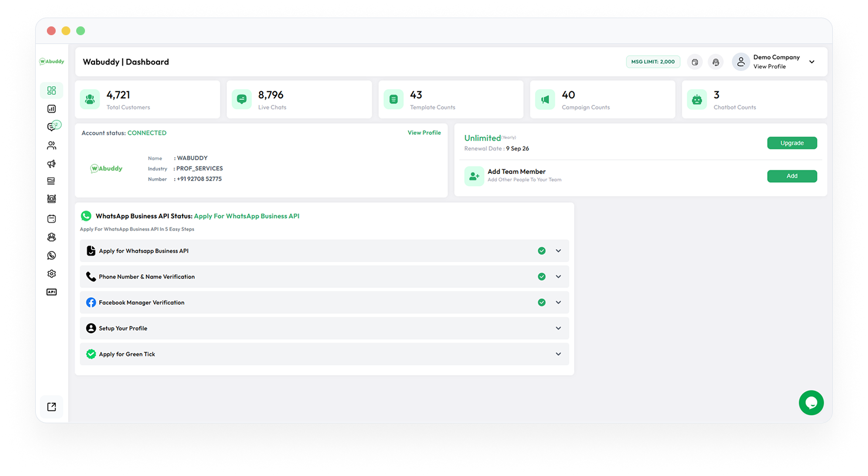
Task: Click the calendar planner icon in sidebar
Action: tap(52, 218)
